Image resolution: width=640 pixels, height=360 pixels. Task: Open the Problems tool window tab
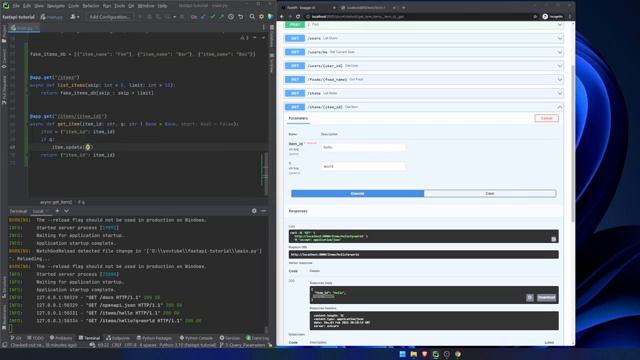click(x=61, y=338)
